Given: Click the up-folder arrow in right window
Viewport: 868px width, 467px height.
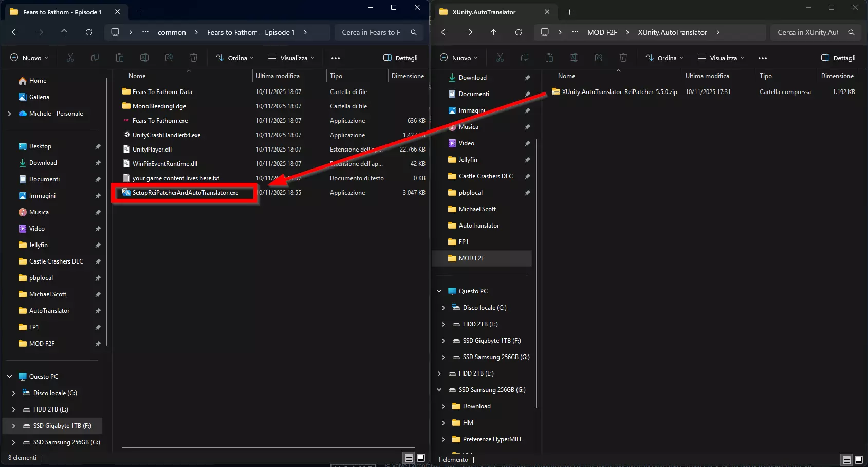Looking at the screenshot, I should 493,32.
